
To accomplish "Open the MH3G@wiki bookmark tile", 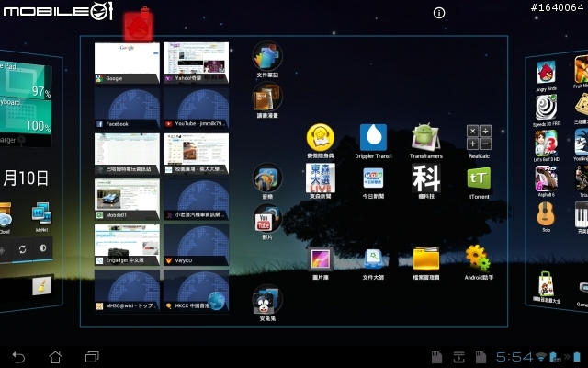I will click(x=127, y=291).
